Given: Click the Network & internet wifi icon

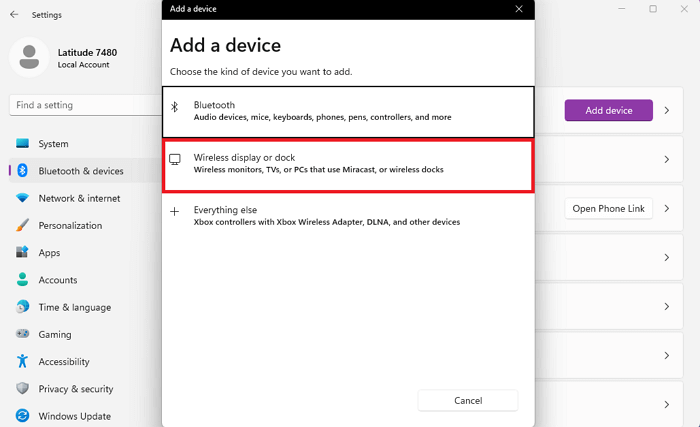Looking at the screenshot, I should (x=22, y=198).
